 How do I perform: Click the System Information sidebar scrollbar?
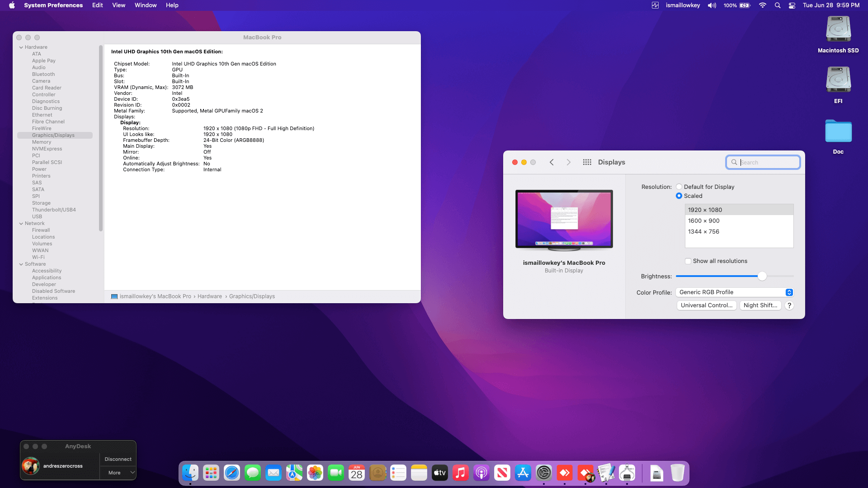tap(101, 138)
